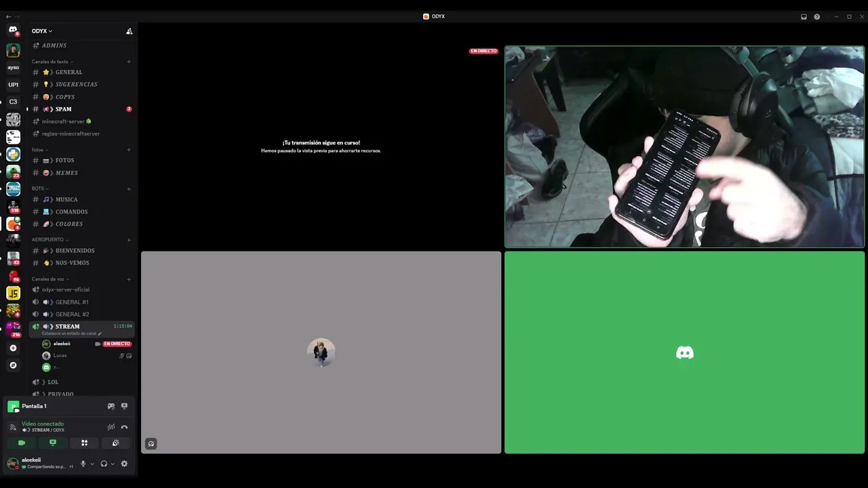
Task: Open the minecraft-server channel
Action: point(82,121)
